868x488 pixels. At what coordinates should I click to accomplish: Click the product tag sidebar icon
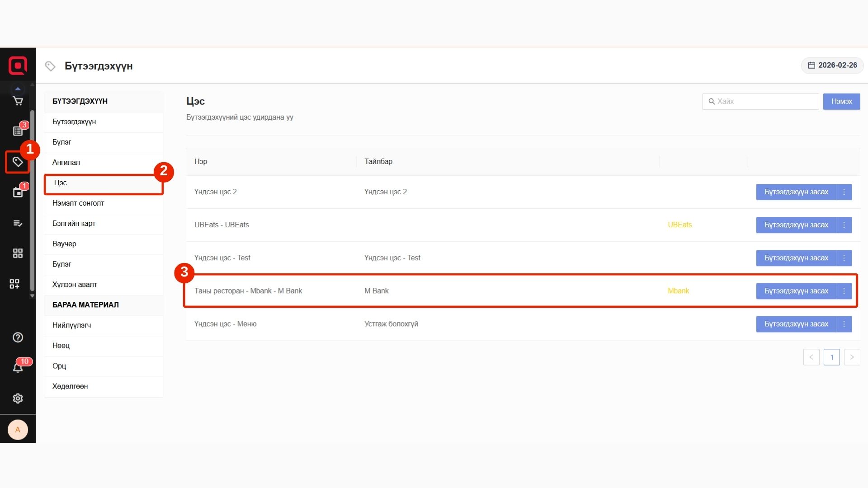pos(18,162)
